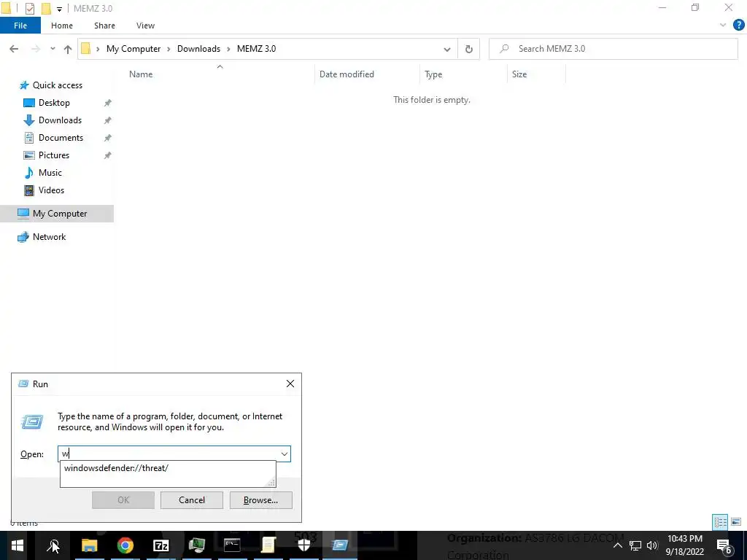
Task: Open volume speaker tray icon
Action: pos(652,545)
